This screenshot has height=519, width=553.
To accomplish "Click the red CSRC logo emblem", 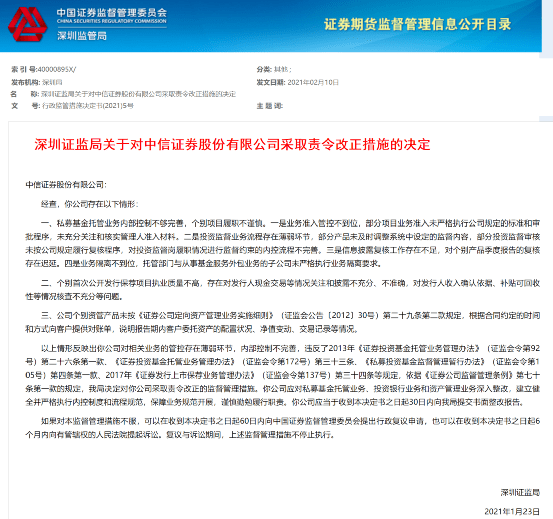I will pos(28,24).
